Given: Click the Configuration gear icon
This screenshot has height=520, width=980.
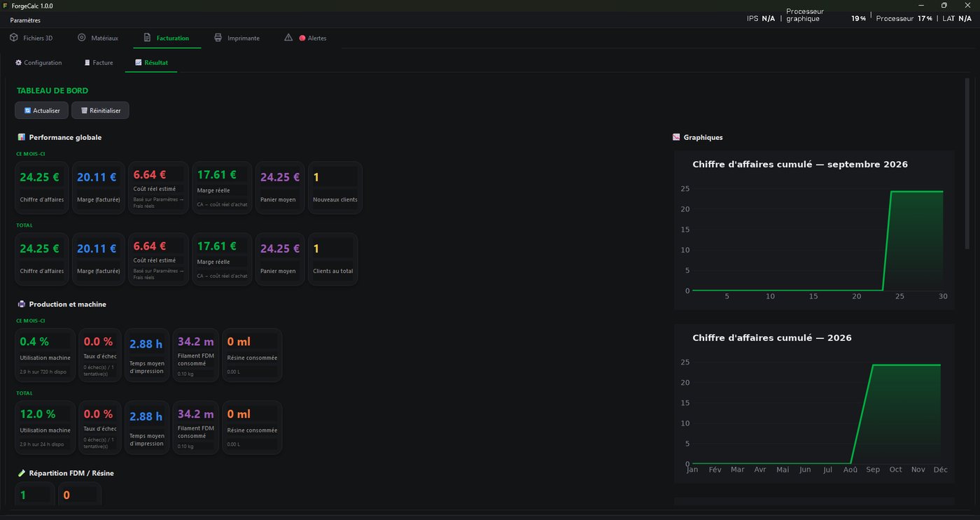Looking at the screenshot, I should 19,62.
